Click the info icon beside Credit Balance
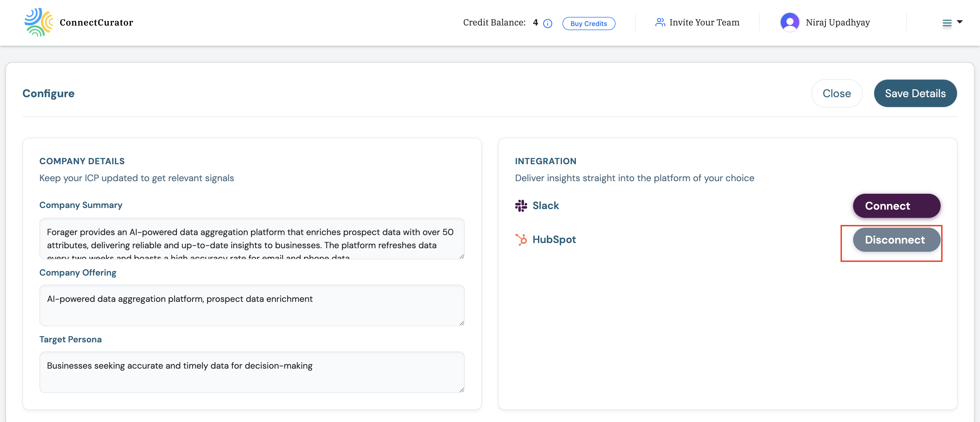 tap(547, 23)
